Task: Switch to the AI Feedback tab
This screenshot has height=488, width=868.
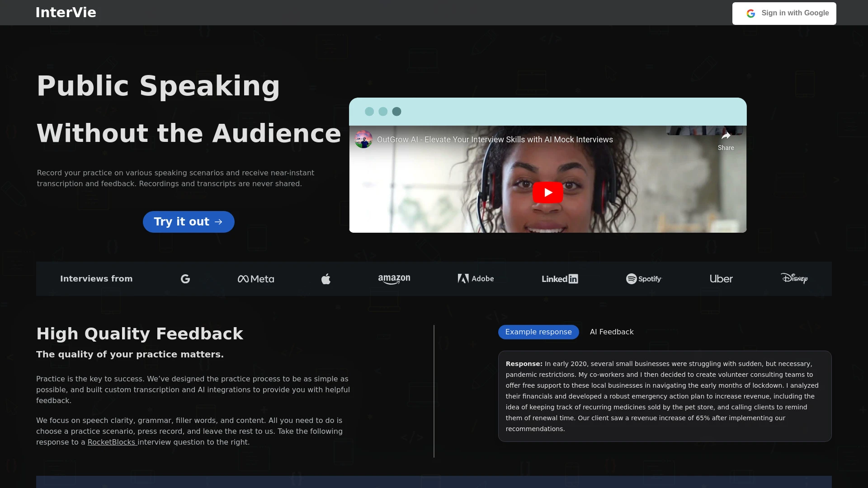Action: click(612, 332)
